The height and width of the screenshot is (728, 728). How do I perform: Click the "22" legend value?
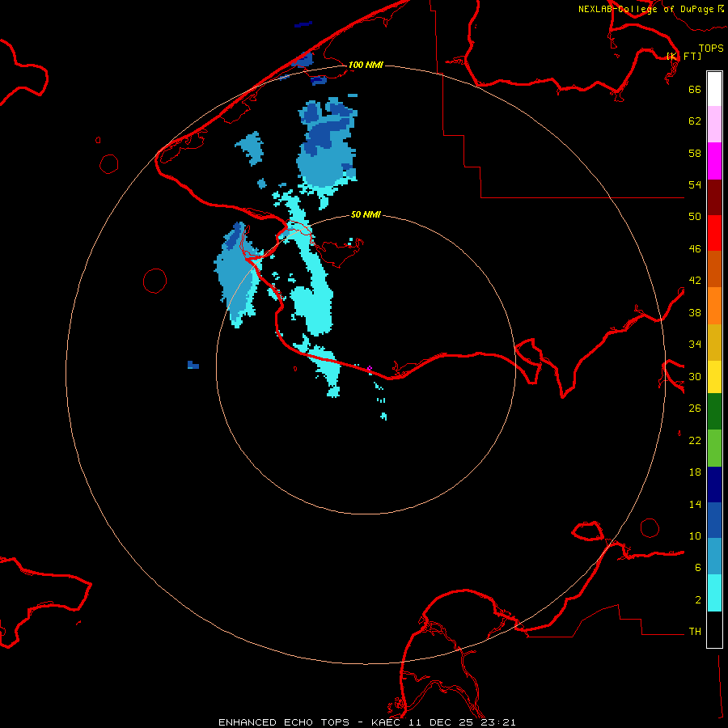pyautogui.click(x=695, y=440)
